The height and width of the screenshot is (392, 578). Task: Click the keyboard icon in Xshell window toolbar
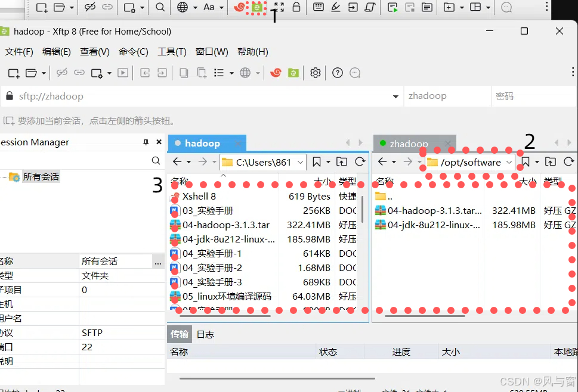pyautogui.click(x=319, y=7)
